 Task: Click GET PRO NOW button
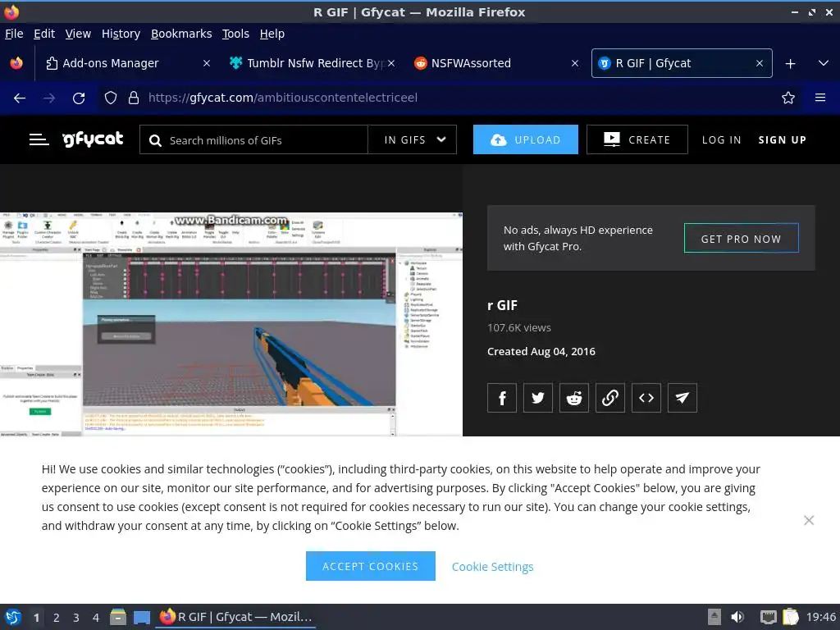coord(742,239)
